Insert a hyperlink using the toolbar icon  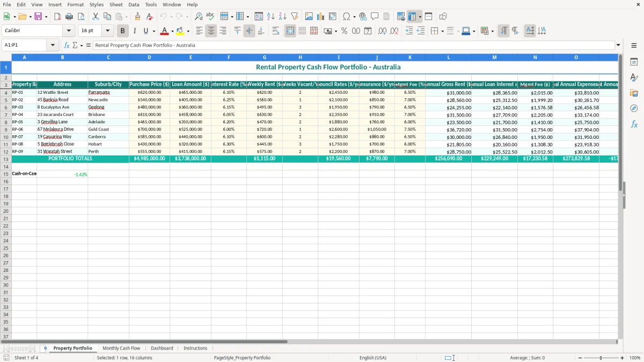(x=363, y=17)
